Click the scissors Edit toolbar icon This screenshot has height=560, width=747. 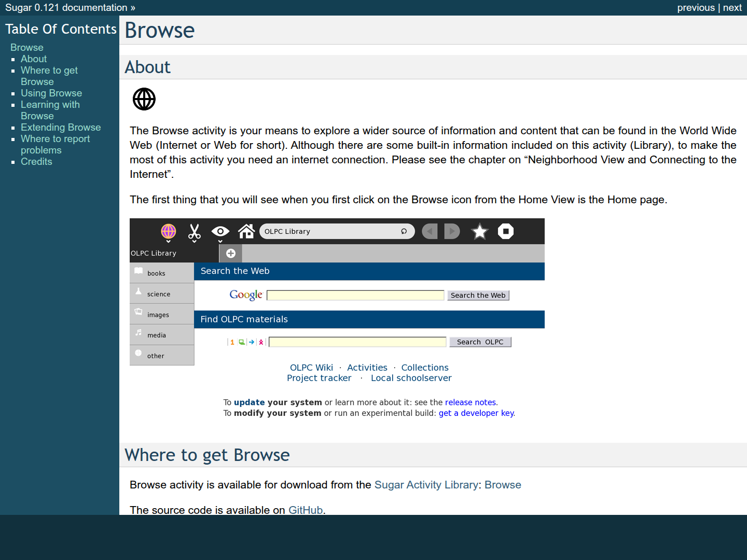[x=195, y=231]
